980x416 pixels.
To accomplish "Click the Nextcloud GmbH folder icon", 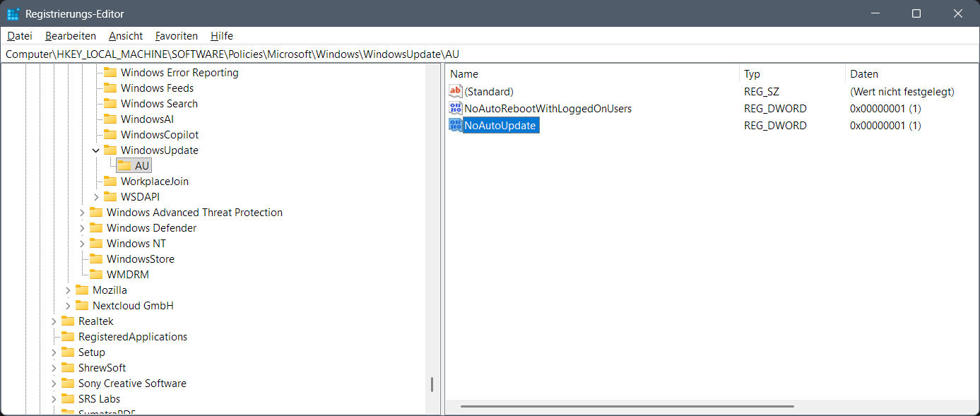I will pos(82,305).
